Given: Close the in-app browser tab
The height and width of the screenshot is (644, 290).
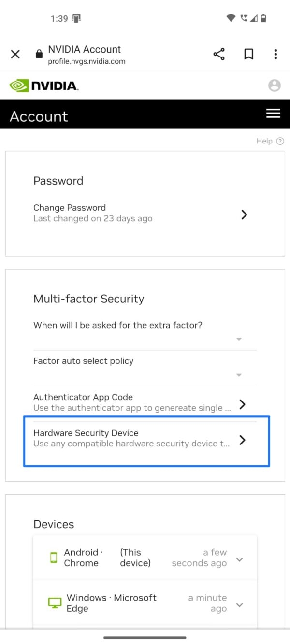Looking at the screenshot, I should click(15, 54).
